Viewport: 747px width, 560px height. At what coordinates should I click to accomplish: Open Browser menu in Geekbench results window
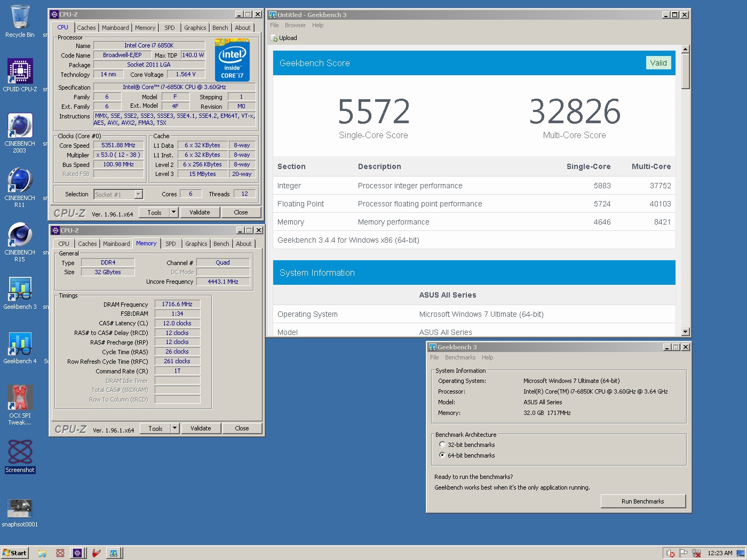[x=295, y=25]
